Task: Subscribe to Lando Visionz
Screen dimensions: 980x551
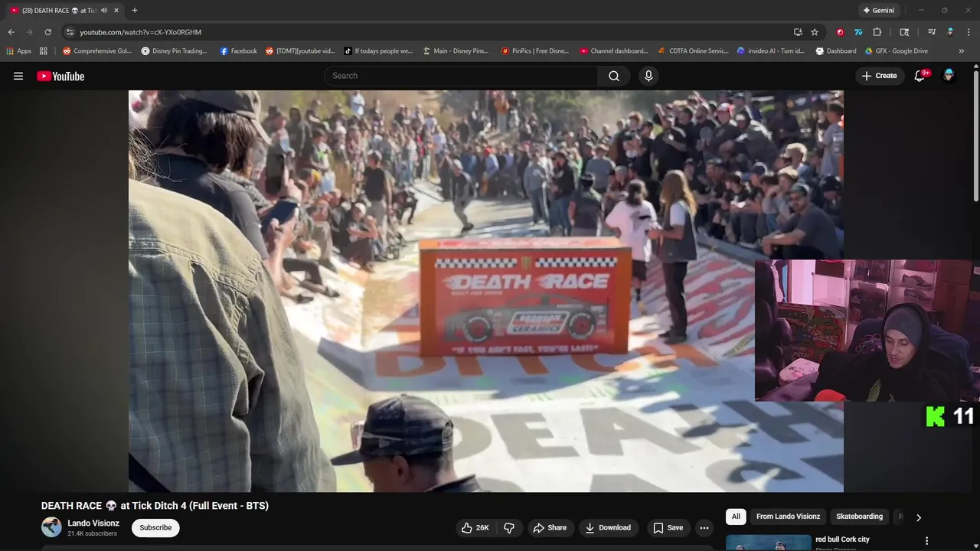Action: tap(155, 528)
